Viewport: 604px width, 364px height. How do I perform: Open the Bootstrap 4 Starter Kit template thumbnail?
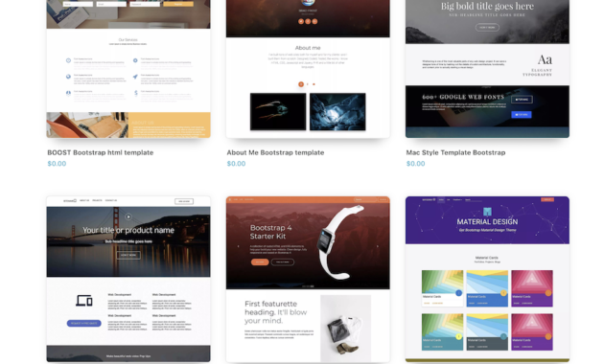tap(308, 280)
